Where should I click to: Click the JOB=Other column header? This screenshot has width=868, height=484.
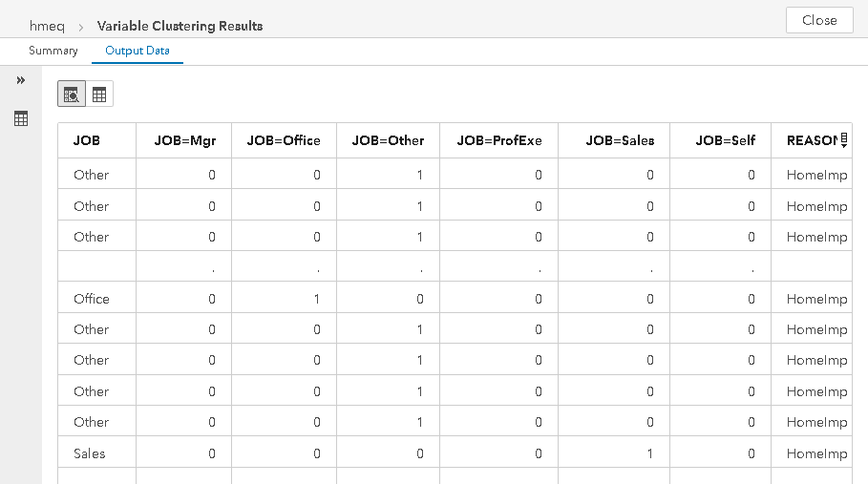pyautogui.click(x=388, y=140)
